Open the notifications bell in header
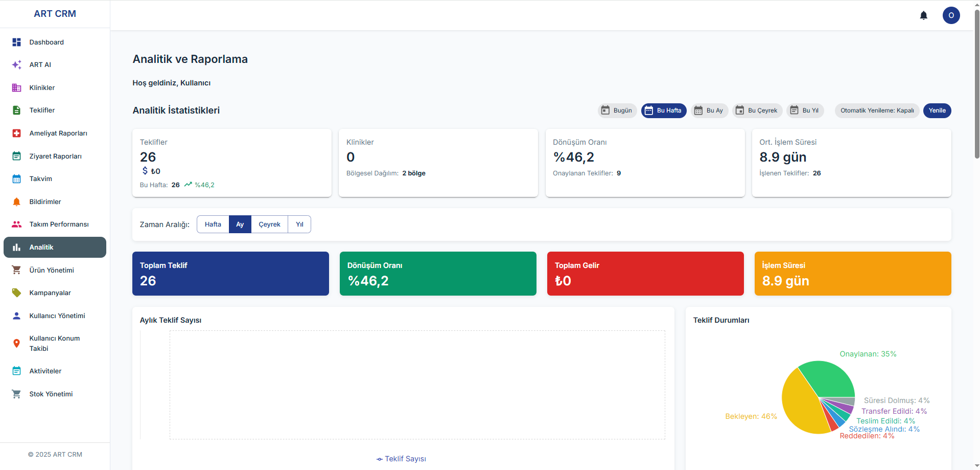980x470 pixels. click(x=923, y=15)
